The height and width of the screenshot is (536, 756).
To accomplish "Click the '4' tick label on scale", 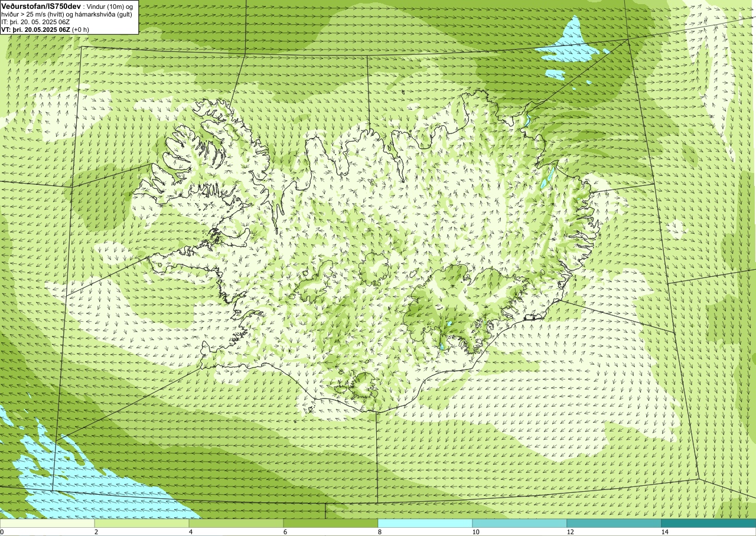I will click(191, 532).
